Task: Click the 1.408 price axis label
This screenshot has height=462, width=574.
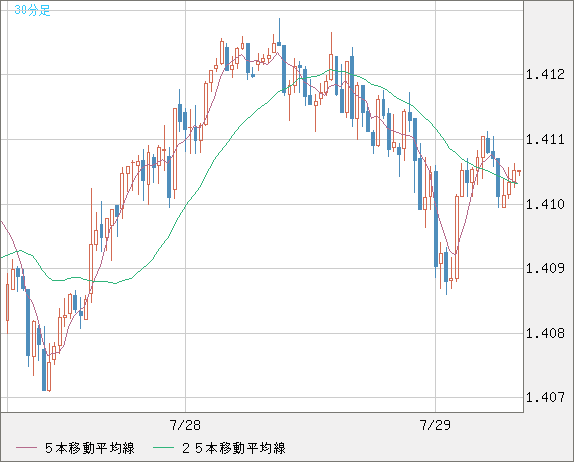Action: 545,333
